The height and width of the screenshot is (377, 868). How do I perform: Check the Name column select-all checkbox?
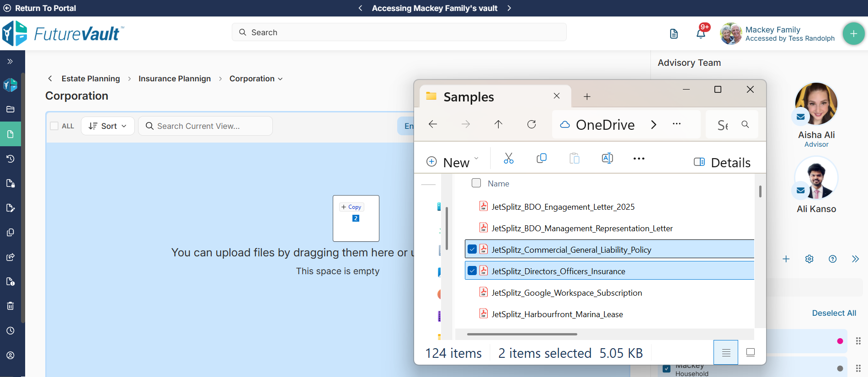coord(476,183)
